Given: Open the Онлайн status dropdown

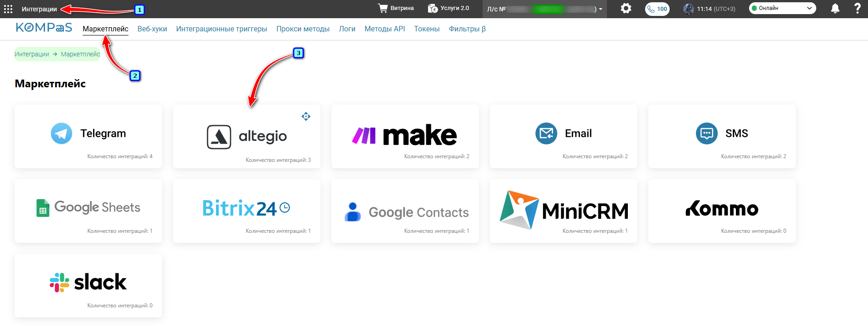Looking at the screenshot, I should point(782,8).
